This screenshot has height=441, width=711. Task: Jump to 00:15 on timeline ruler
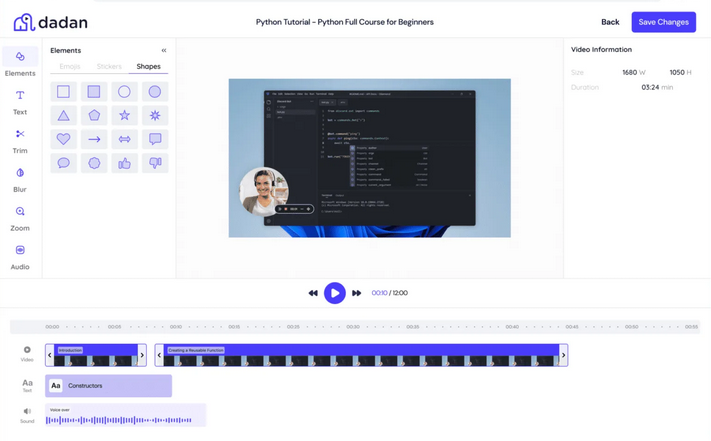pyautogui.click(x=234, y=327)
